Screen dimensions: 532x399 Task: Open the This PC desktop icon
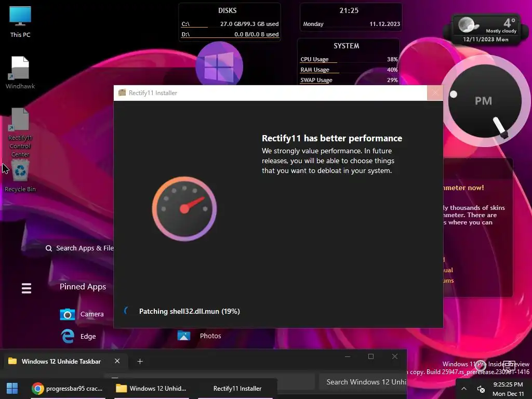tap(20, 22)
